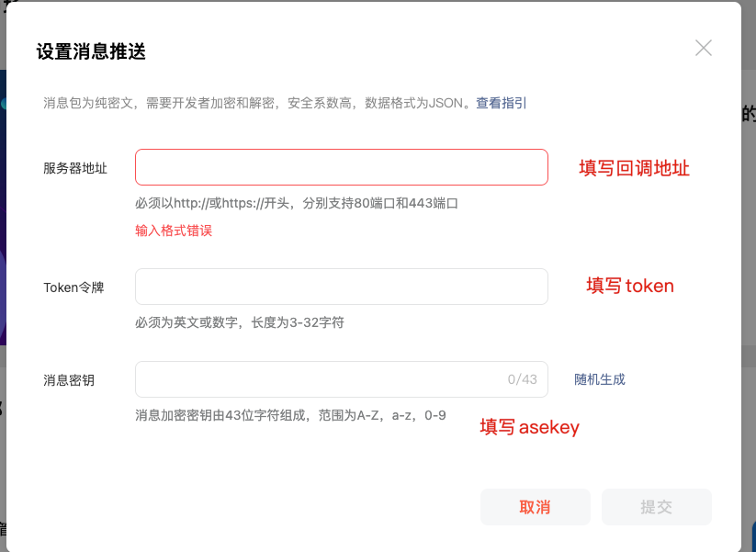Click the red 填写 asekey annotation
The width and height of the screenshot is (756, 552).
[x=530, y=427]
